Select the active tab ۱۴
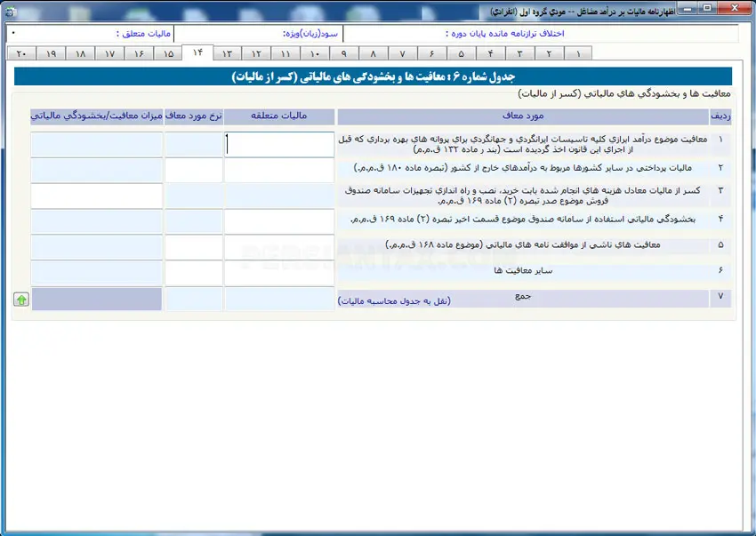The height and width of the screenshot is (536, 756). [197, 52]
